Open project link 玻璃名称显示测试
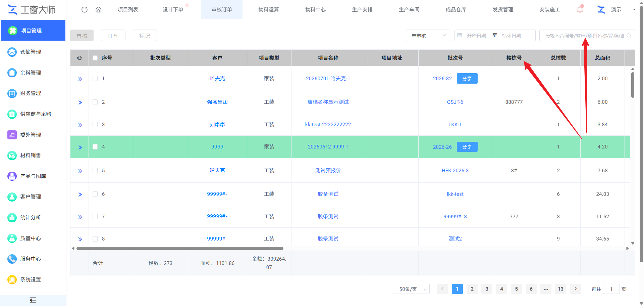Screen dimensions: 644x306 pyautogui.click(x=328, y=102)
